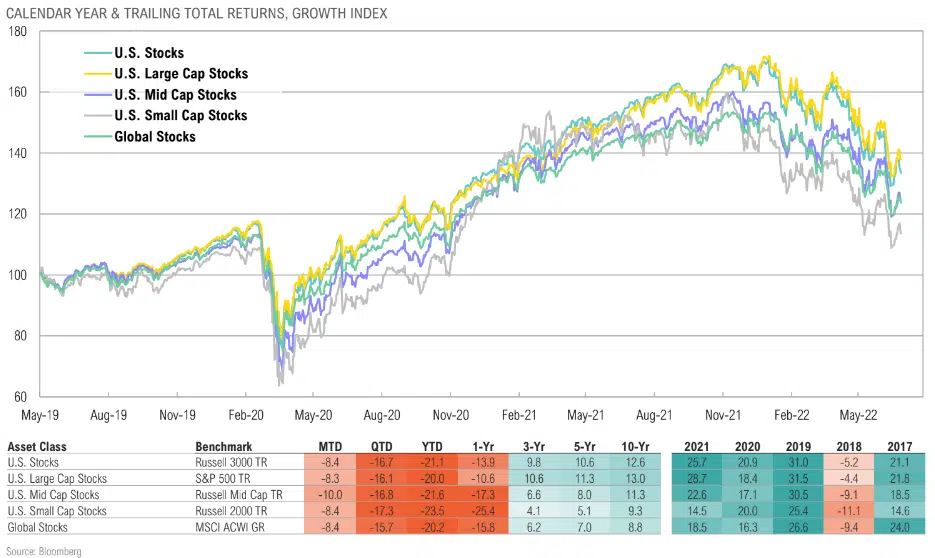Click the U.S. Mid Cap Stocks legend label
The height and width of the screenshot is (558, 935).
point(175,95)
